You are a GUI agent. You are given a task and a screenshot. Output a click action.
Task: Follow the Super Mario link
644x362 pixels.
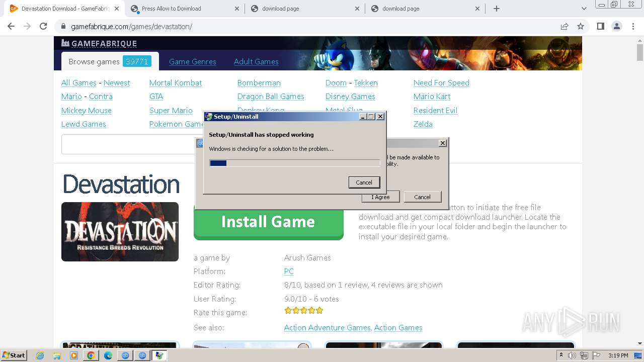[x=171, y=111]
